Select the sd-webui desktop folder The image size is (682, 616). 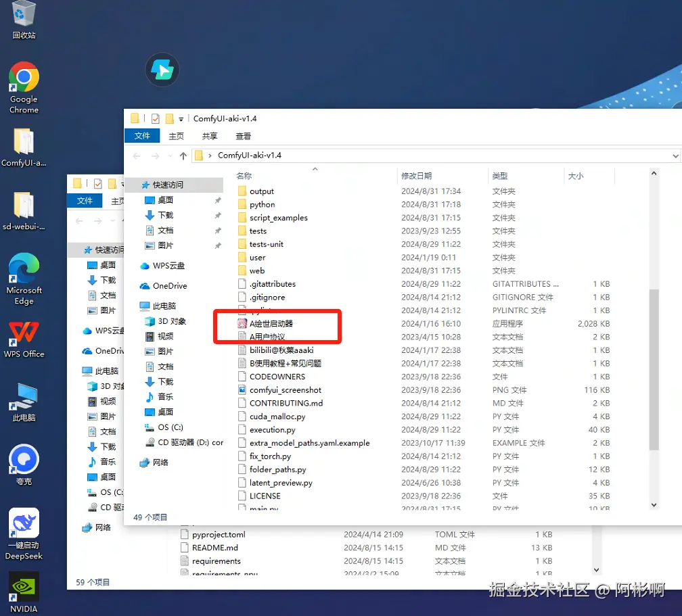coord(24,211)
